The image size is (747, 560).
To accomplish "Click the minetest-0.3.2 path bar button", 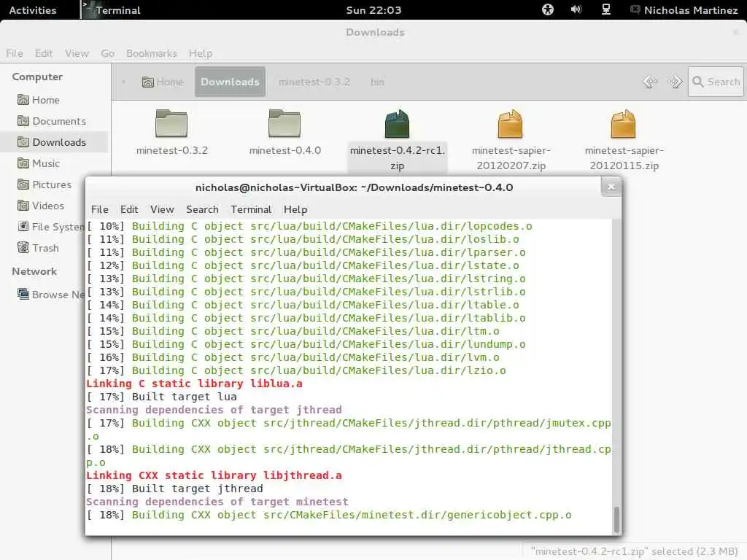I will [314, 82].
